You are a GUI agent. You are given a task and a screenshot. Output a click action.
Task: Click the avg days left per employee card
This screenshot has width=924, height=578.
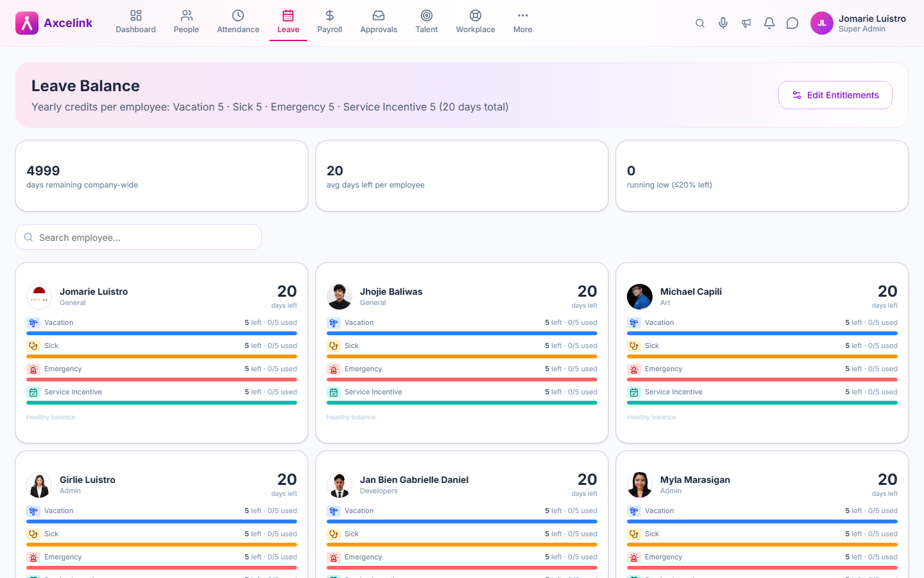point(462,176)
